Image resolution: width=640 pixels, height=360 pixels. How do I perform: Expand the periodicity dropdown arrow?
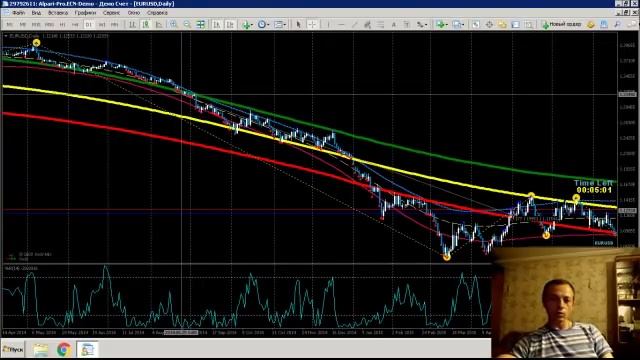[x=268, y=25]
